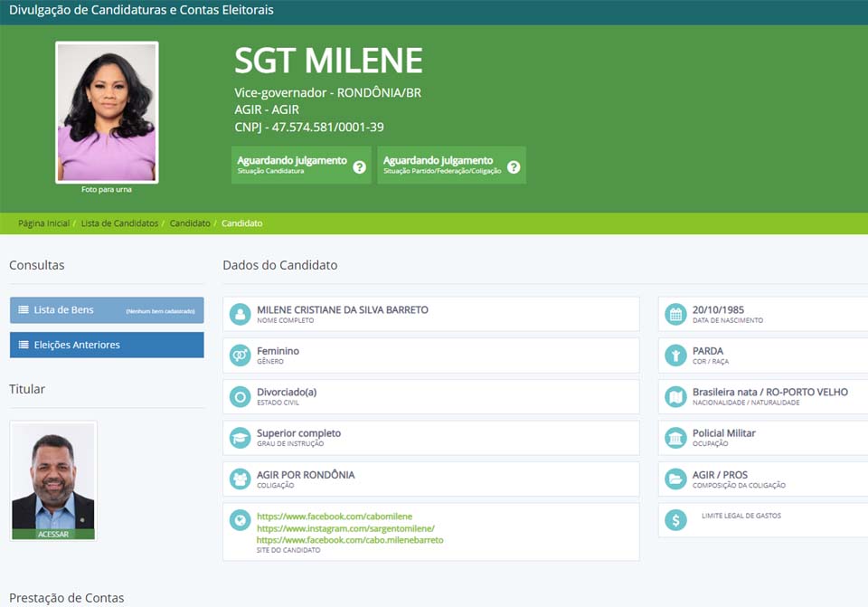Open the Lista de Bens consultation
The image size is (868, 607).
[107, 310]
